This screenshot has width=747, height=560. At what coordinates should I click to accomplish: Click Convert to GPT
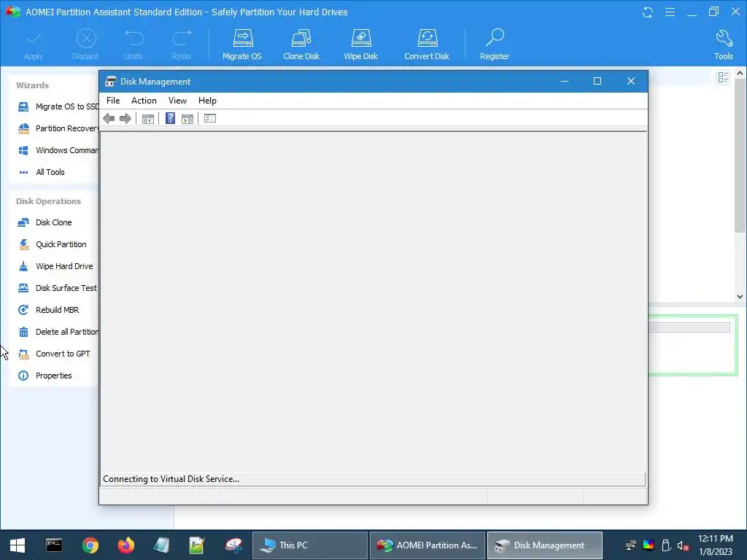[x=53, y=354]
